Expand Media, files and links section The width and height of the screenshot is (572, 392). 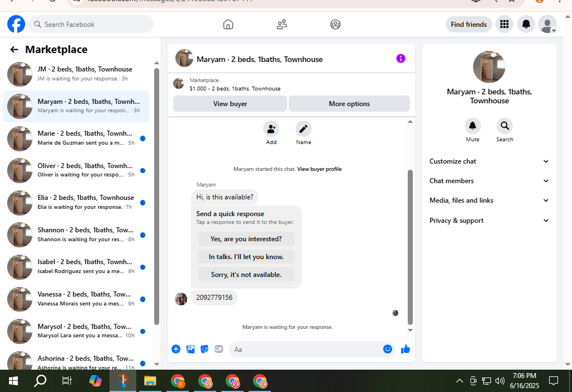(x=489, y=200)
